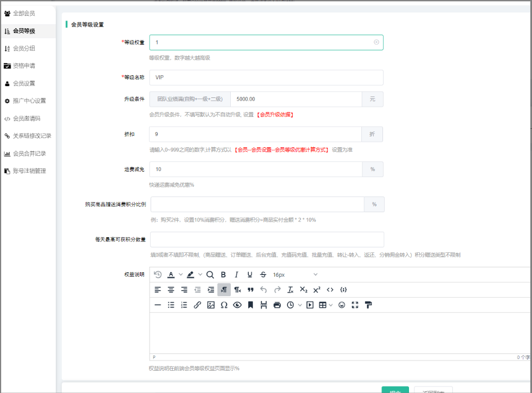Image resolution: width=532 pixels, height=393 pixels.
Task: Click the 折扣 discount input field
Action: tap(255, 134)
